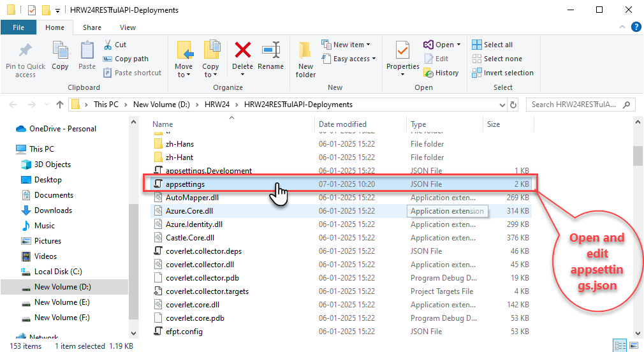This screenshot has height=352, width=644.
Task: Switch to the Home ribbon tab
Action: 55,27
